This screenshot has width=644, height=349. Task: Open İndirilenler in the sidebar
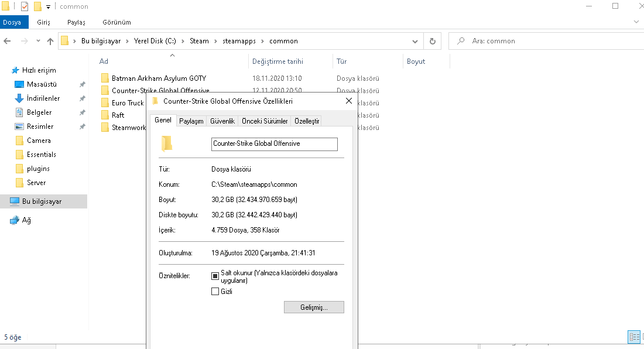[43, 98]
